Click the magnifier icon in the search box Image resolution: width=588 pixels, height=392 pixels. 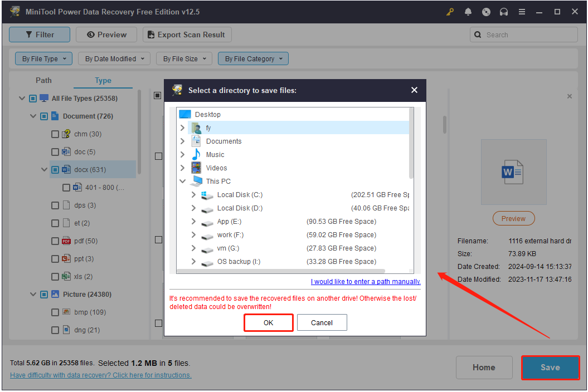pyautogui.click(x=478, y=34)
